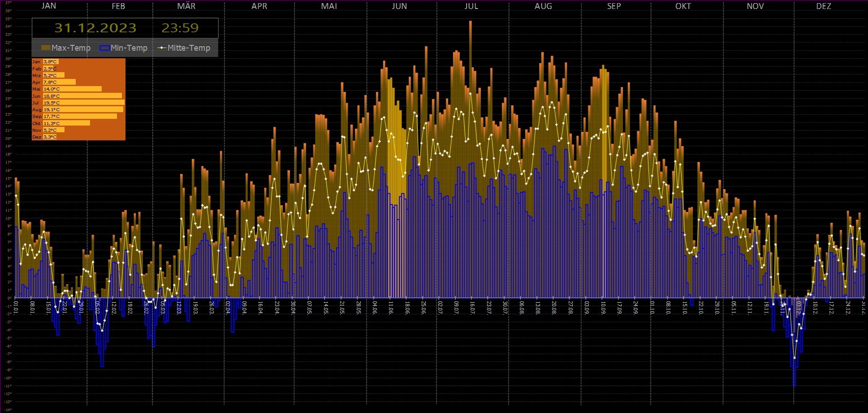Toggle the Min-Temp series label
This screenshot has width=868, height=413.
click(x=129, y=48)
